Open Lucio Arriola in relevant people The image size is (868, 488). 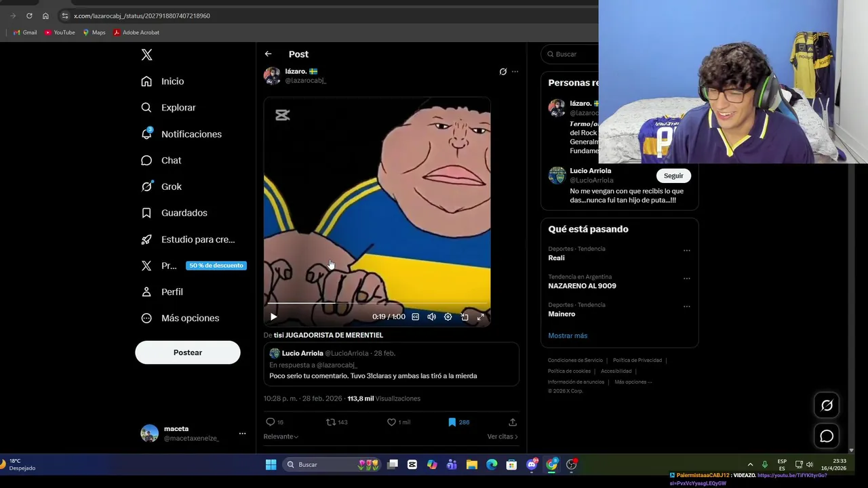tap(591, 171)
